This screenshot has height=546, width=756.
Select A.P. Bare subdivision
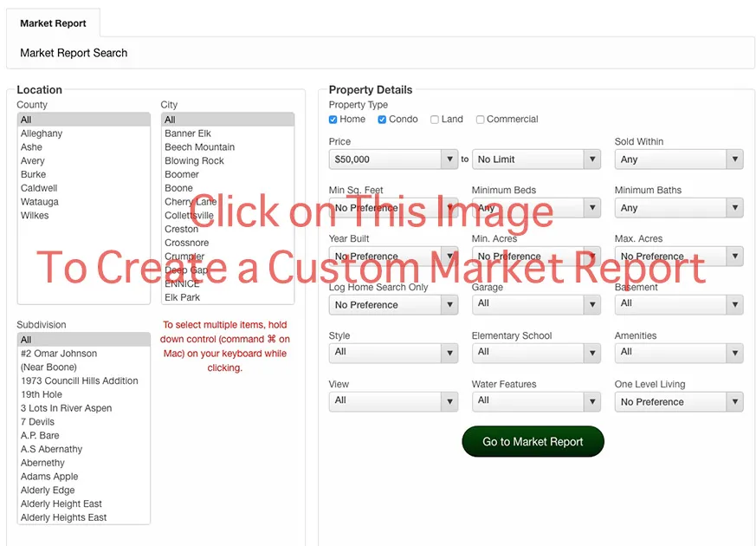(84, 436)
